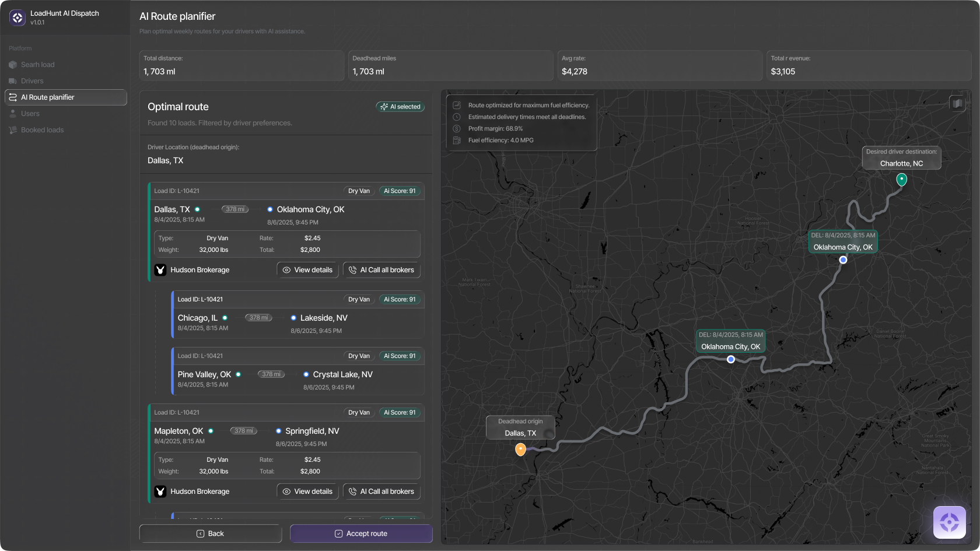
Task: Open the AI assistant floating button
Action: click(x=949, y=522)
